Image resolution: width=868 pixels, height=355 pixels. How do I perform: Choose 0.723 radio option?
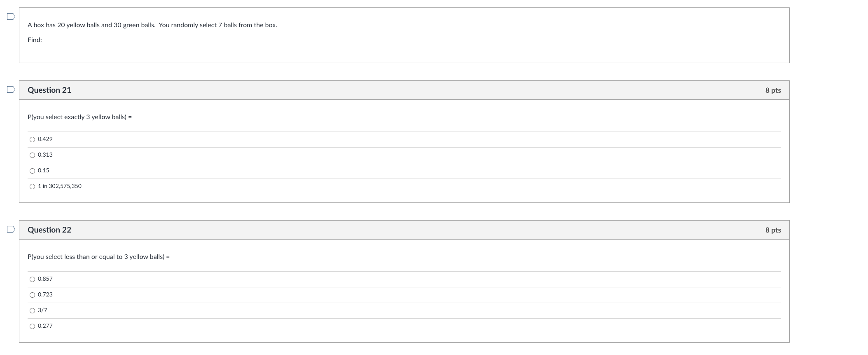pos(32,295)
